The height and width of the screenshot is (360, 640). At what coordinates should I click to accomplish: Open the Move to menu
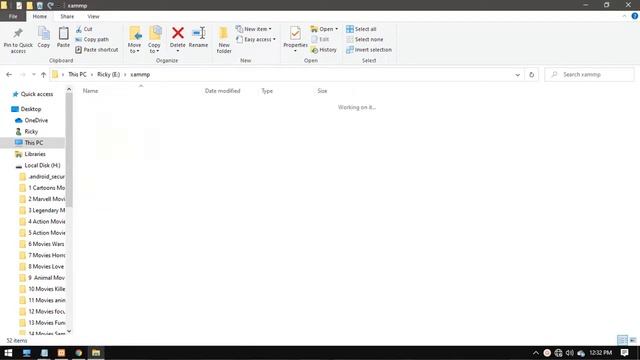(x=134, y=40)
